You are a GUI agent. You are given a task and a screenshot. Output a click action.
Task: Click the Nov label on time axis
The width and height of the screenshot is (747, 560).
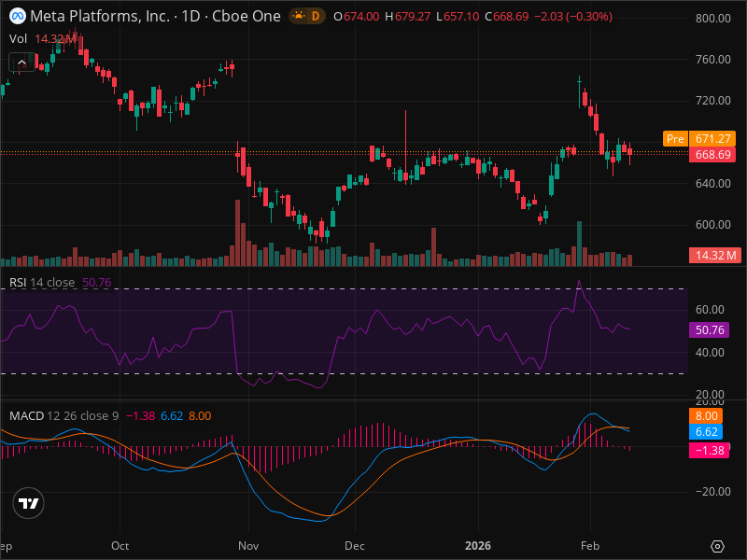pos(248,546)
